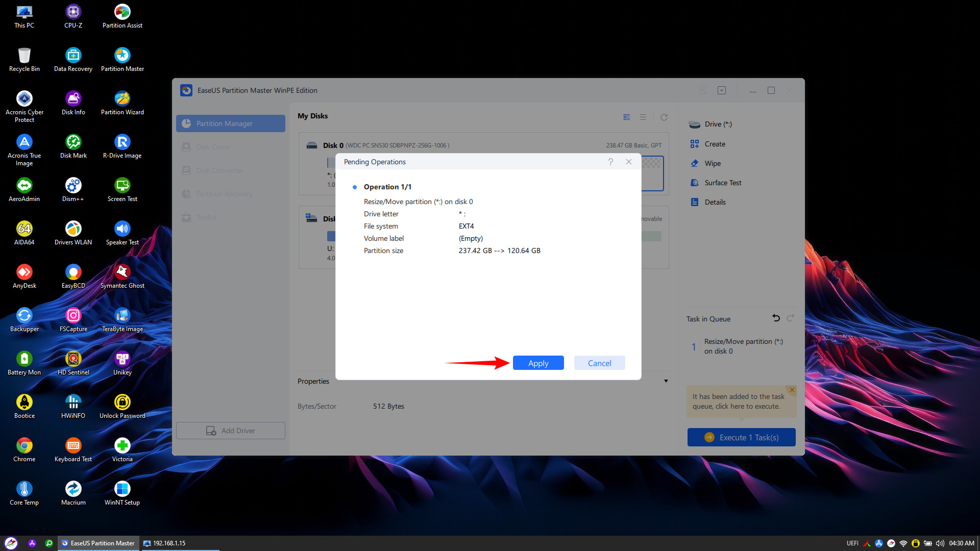Select queued Resize/Move partition task
This screenshot has height=551, width=980.
tap(743, 346)
